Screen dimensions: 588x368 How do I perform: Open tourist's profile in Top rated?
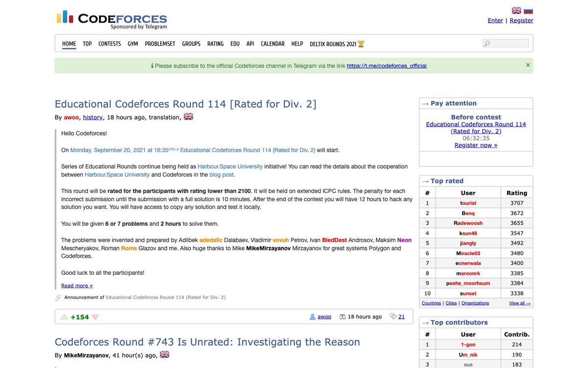tap(468, 203)
